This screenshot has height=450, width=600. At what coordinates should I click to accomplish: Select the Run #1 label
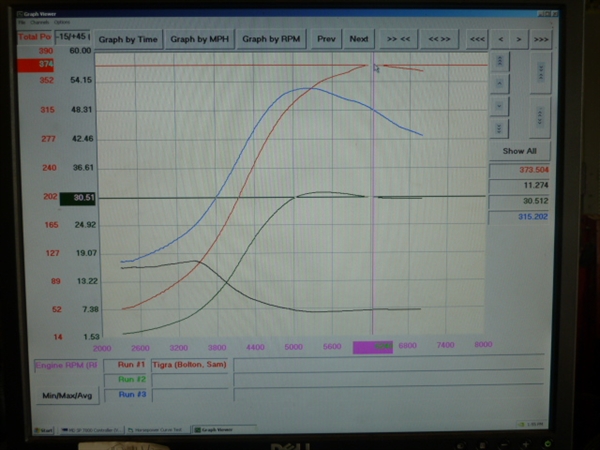tap(126, 365)
